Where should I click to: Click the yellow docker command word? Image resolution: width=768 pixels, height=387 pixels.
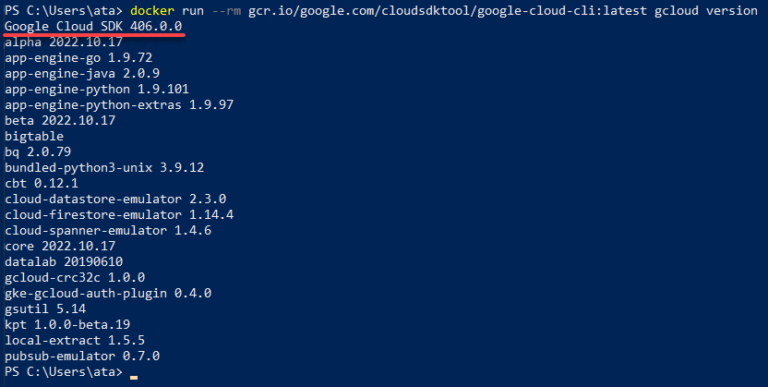[152, 10]
